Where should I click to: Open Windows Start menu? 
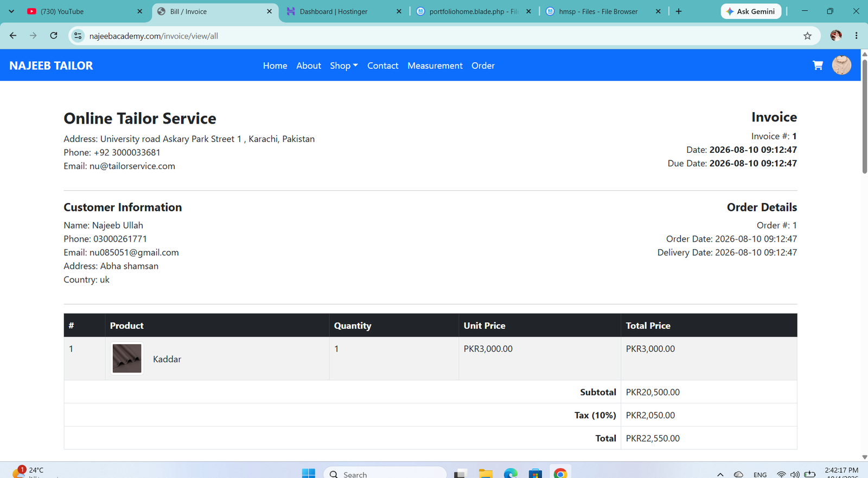308,473
